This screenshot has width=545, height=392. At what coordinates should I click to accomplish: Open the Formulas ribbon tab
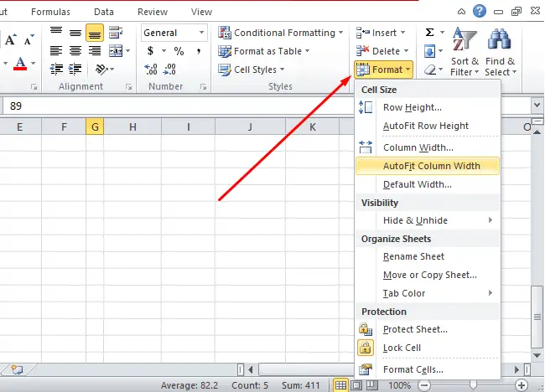coord(50,12)
